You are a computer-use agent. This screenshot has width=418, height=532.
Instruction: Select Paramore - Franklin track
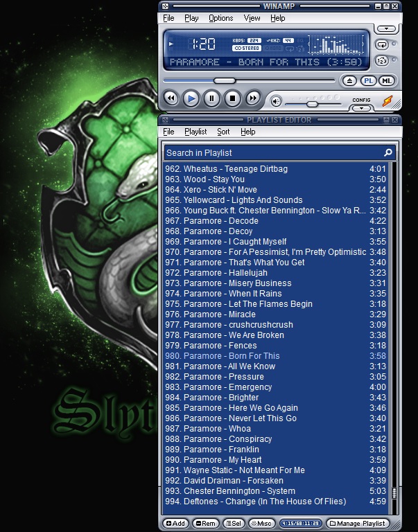275,449
